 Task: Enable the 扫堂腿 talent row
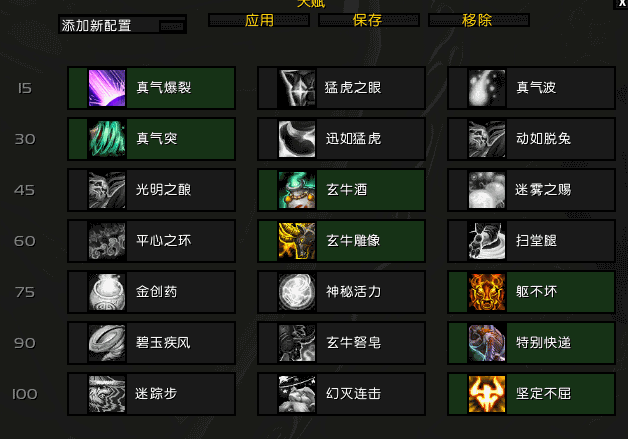point(531,241)
